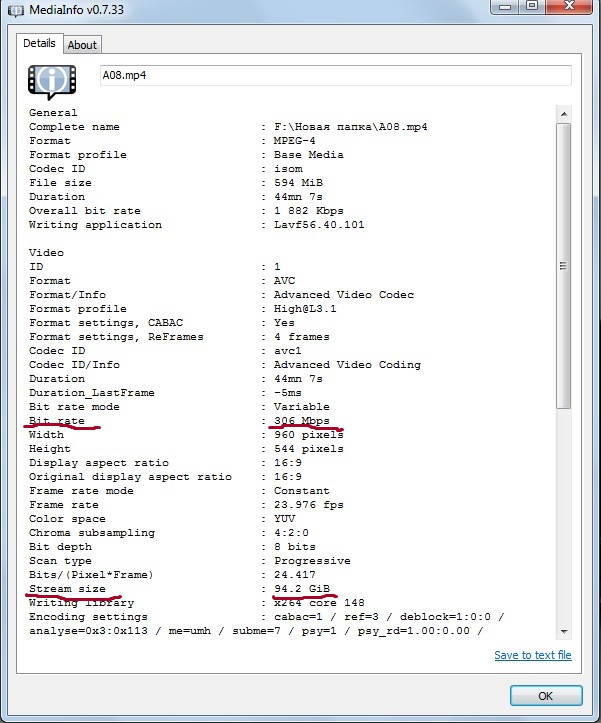Click the MediaInfo film reel icon

(52, 81)
